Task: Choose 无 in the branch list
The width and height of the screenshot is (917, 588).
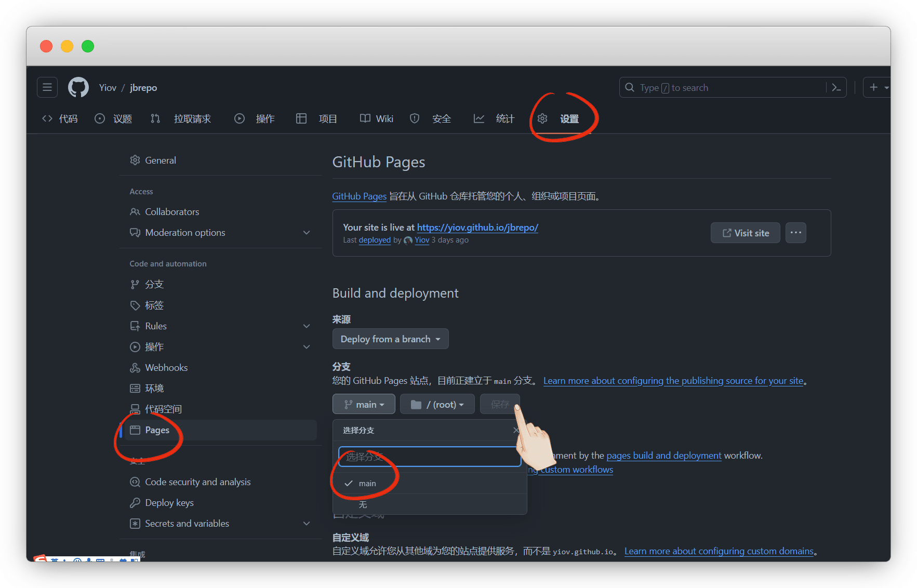Action: click(363, 505)
